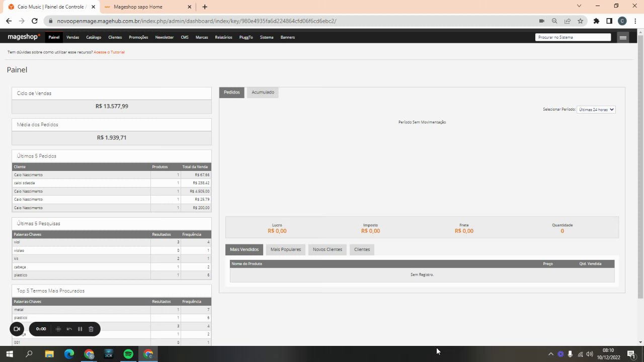The width and height of the screenshot is (644, 362).
Task: Open the CMS menu
Action: coord(185,37)
